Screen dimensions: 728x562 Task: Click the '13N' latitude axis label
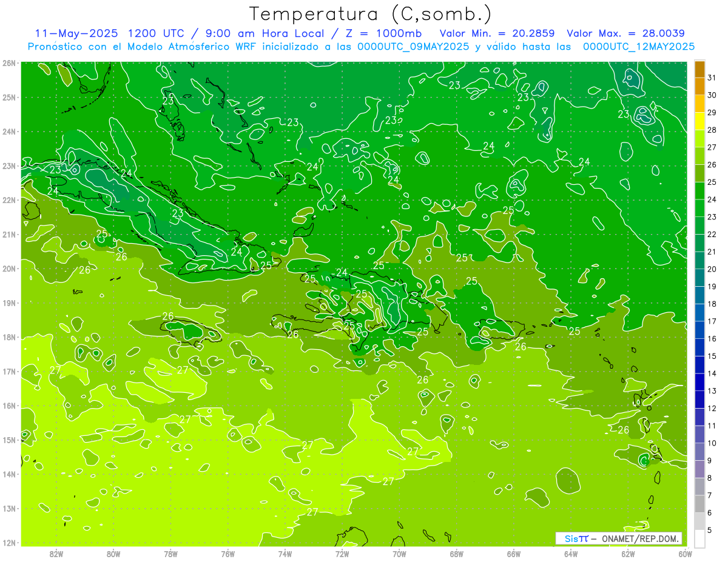click(x=9, y=509)
